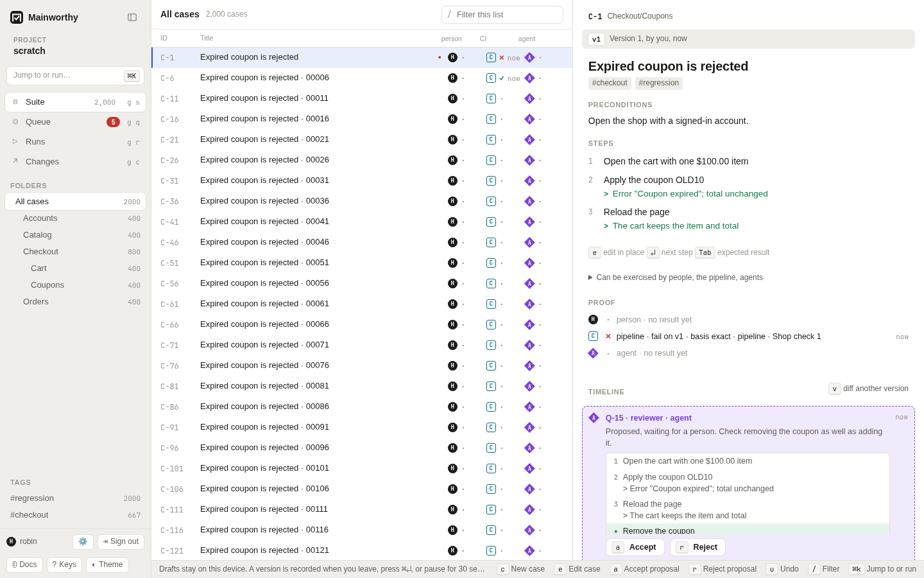Click the CI icon in row C-6
924x578 pixels.
(491, 78)
